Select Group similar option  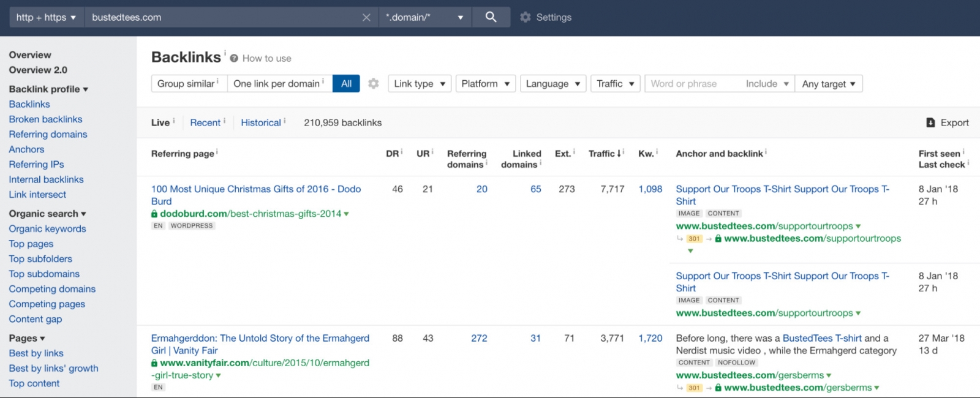point(189,83)
